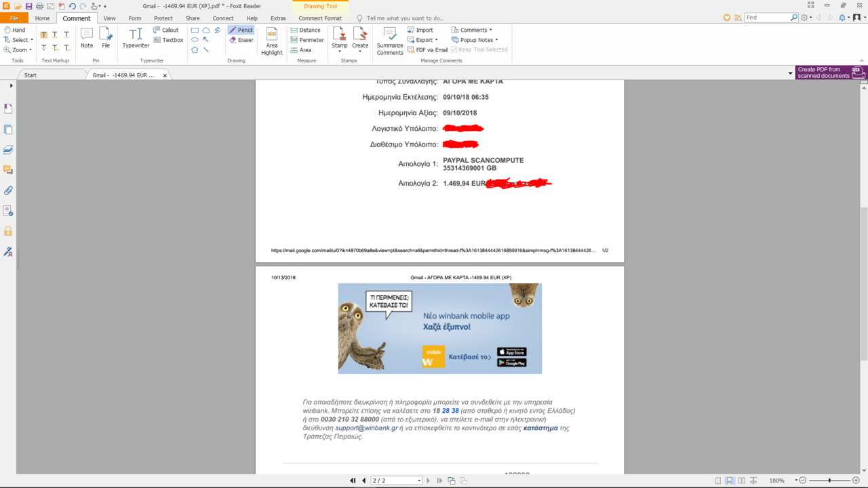Switch to continuous page view mode

[x=729, y=481]
